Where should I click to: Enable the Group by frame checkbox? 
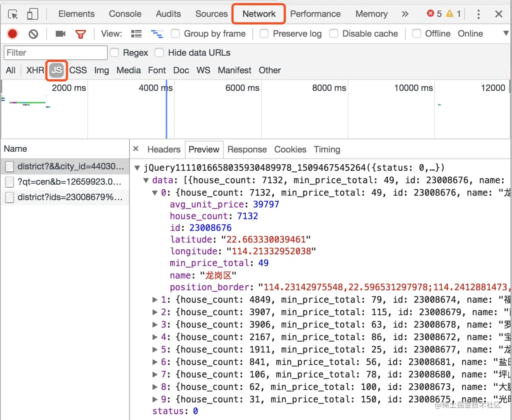175,33
